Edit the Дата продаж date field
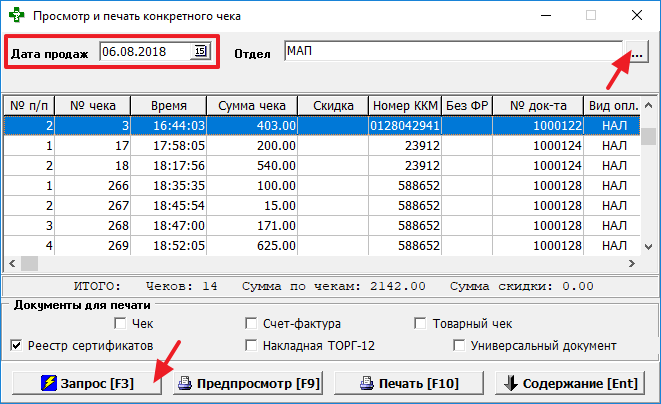 pos(145,51)
